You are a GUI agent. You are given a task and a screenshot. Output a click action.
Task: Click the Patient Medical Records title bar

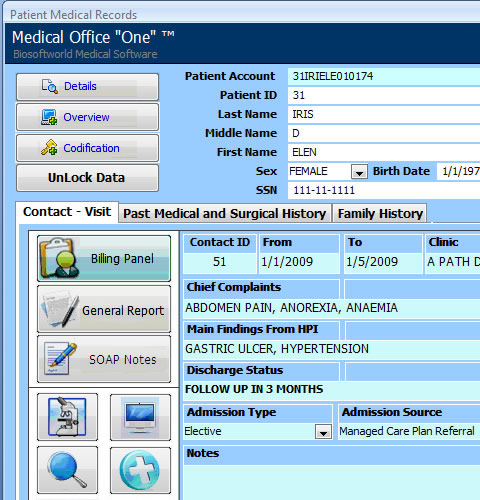242,15
